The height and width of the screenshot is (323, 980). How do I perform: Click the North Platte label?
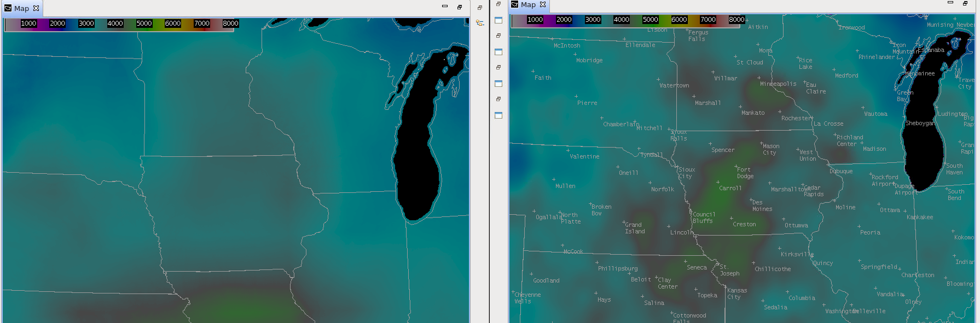[x=571, y=218]
